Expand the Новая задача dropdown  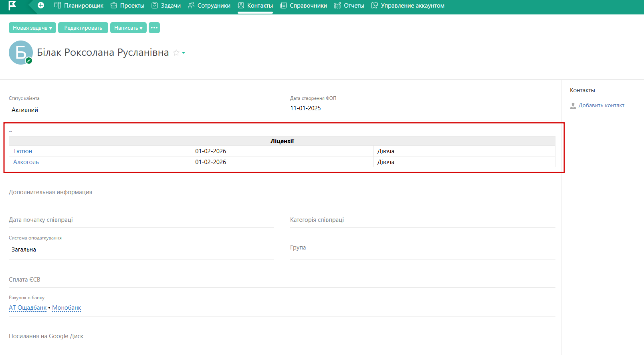[32, 28]
